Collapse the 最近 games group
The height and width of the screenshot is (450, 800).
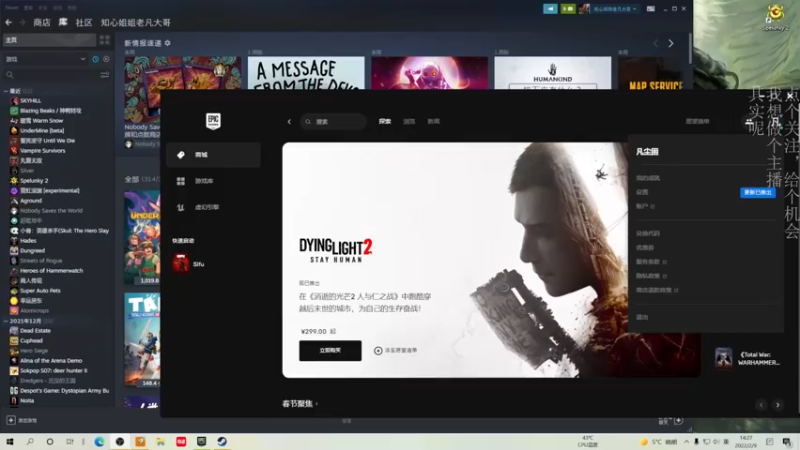(6, 91)
